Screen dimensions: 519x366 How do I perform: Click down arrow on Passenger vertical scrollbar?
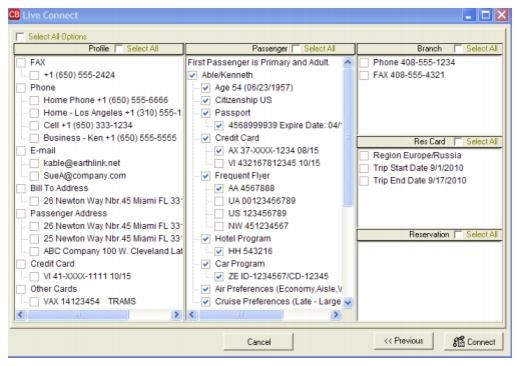pyautogui.click(x=348, y=302)
